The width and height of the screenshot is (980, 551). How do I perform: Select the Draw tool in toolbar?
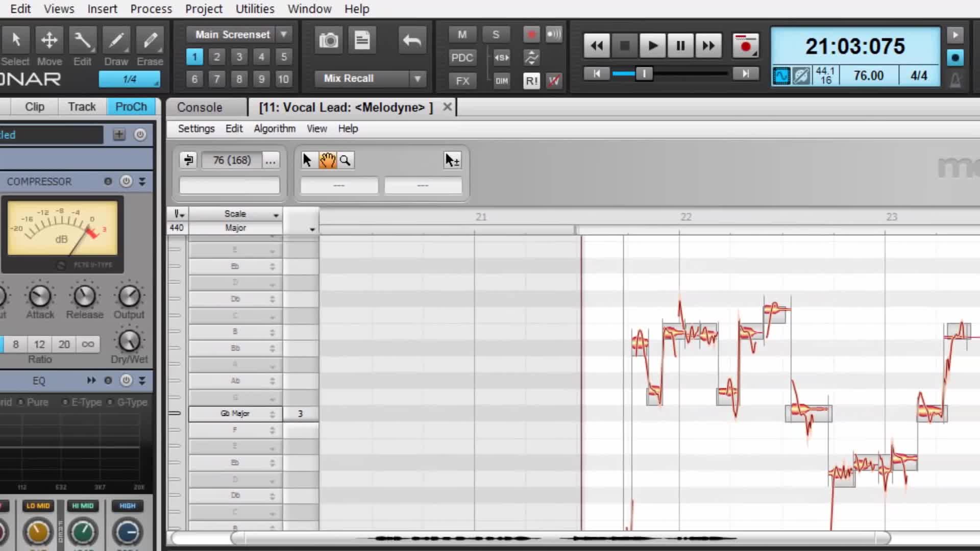click(116, 41)
